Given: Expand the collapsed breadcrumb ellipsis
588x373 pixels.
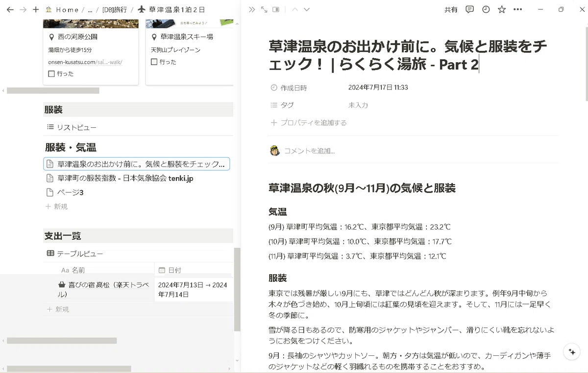Looking at the screenshot, I should (x=90, y=10).
